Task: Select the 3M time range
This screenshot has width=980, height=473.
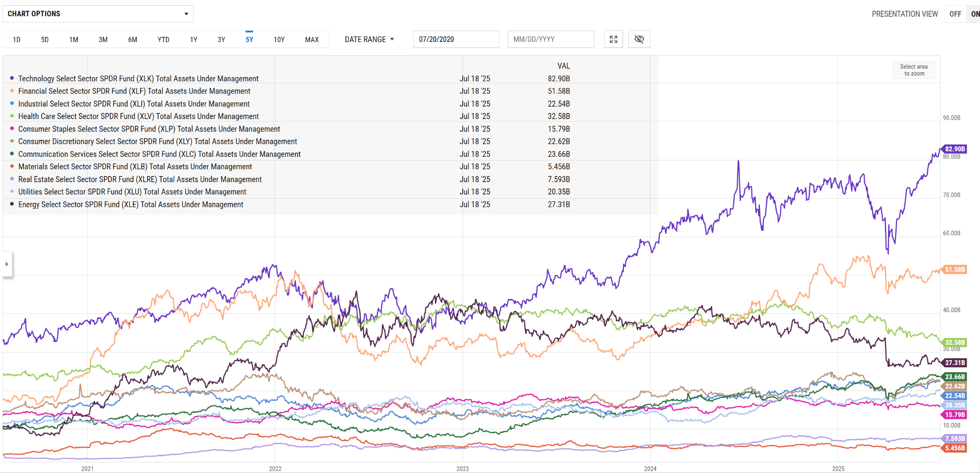Action: [103, 40]
